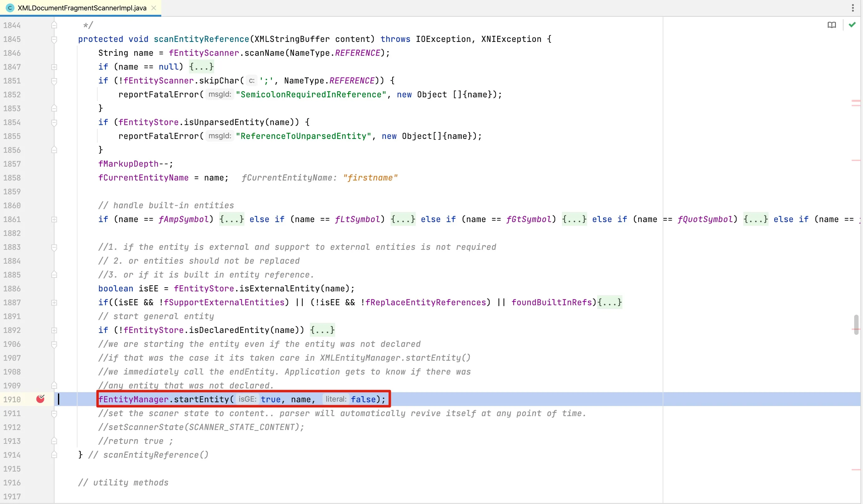Click the inline debug value "firstname"

[370, 178]
